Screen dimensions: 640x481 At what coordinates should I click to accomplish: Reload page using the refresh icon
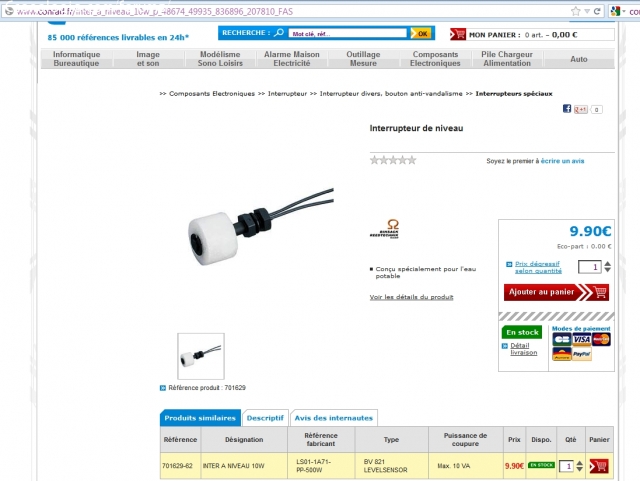(597, 11)
